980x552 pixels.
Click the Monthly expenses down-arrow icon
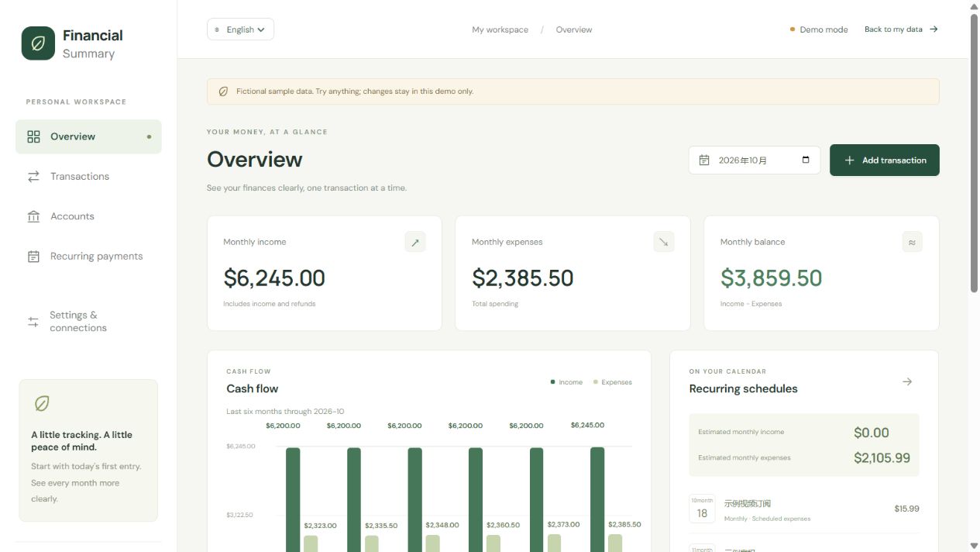[664, 242]
